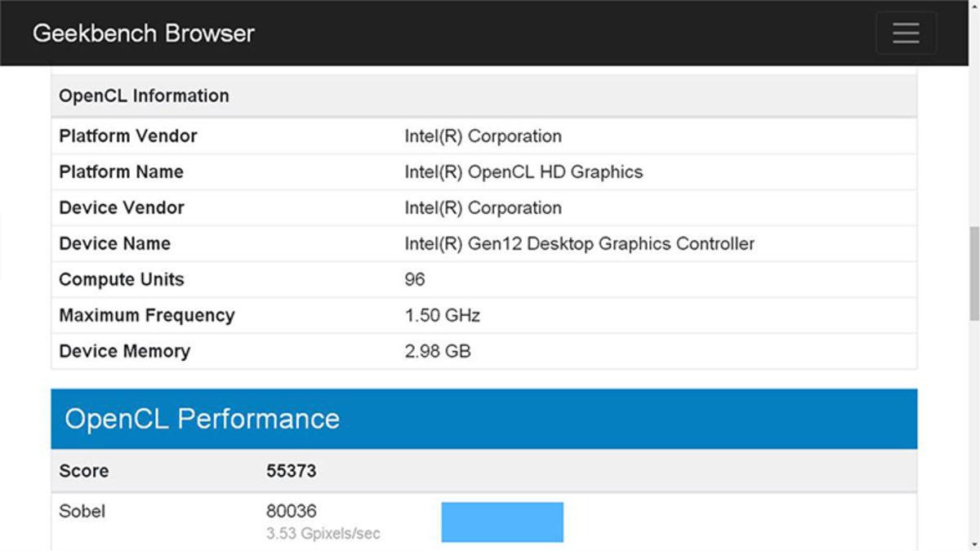Image resolution: width=980 pixels, height=551 pixels.
Task: Click the Geekbench Browser home link
Action: (143, 33)
